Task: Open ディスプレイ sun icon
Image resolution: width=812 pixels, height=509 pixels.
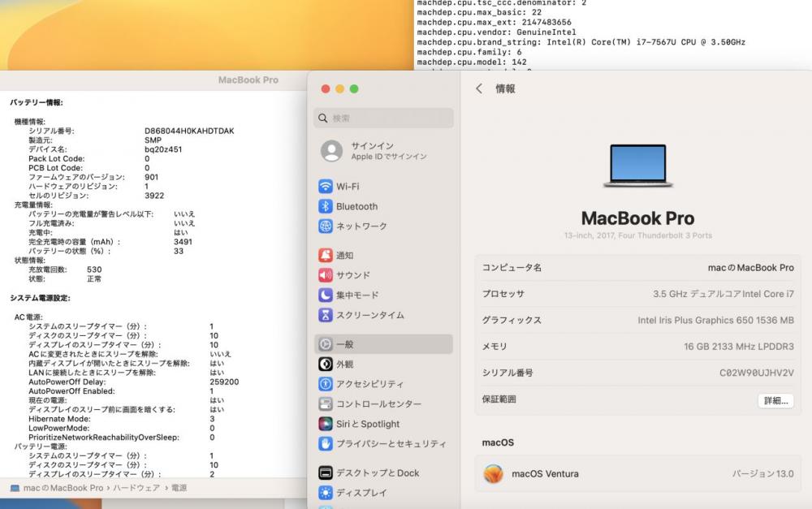Action: tap(326, 493)
